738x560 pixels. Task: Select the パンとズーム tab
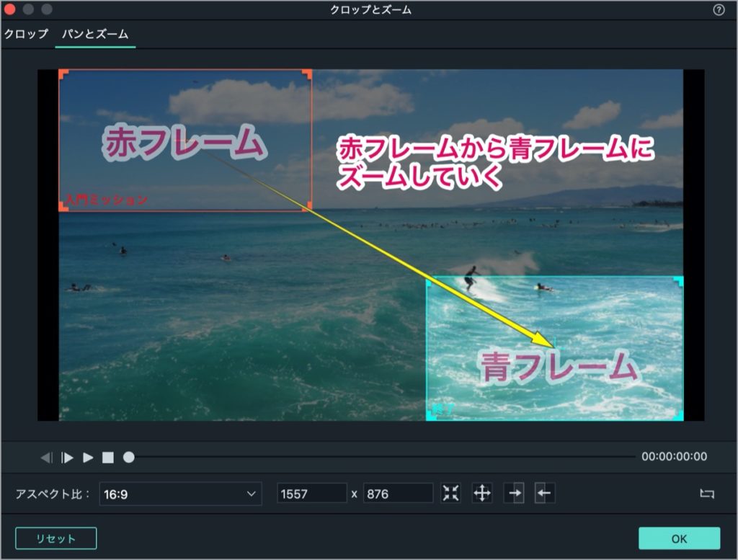(95, 34)
